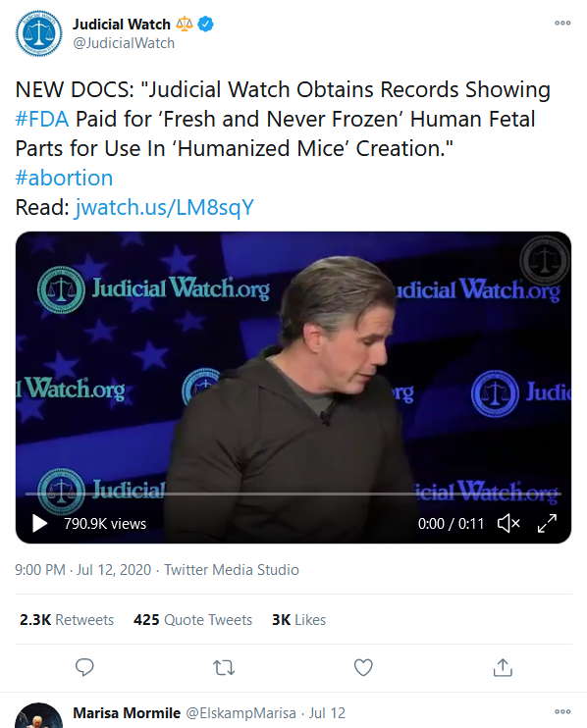View the 3K Likes list
587x728 pixels.
[x=298, y=620]
